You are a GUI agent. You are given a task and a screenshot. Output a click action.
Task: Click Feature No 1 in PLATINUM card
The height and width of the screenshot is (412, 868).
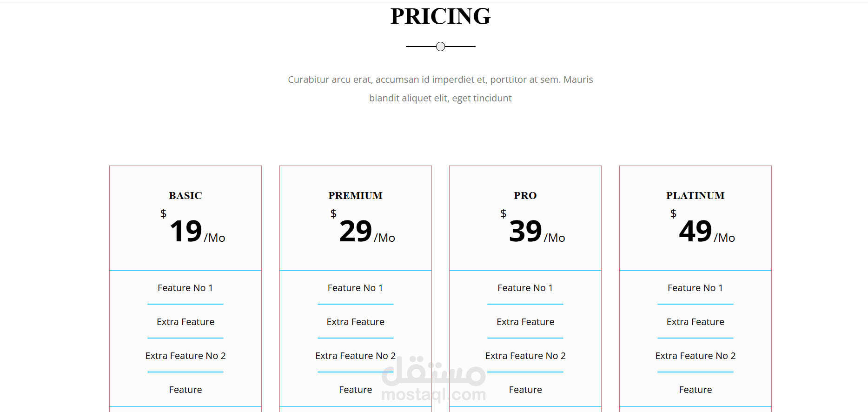point(696,288)
